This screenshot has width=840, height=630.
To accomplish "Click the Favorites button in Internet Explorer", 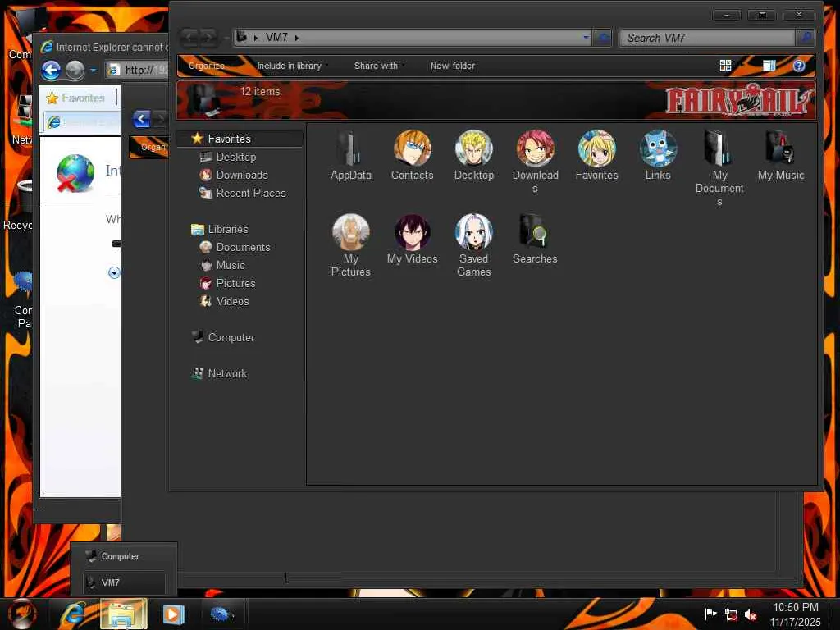I will point(76,98).
